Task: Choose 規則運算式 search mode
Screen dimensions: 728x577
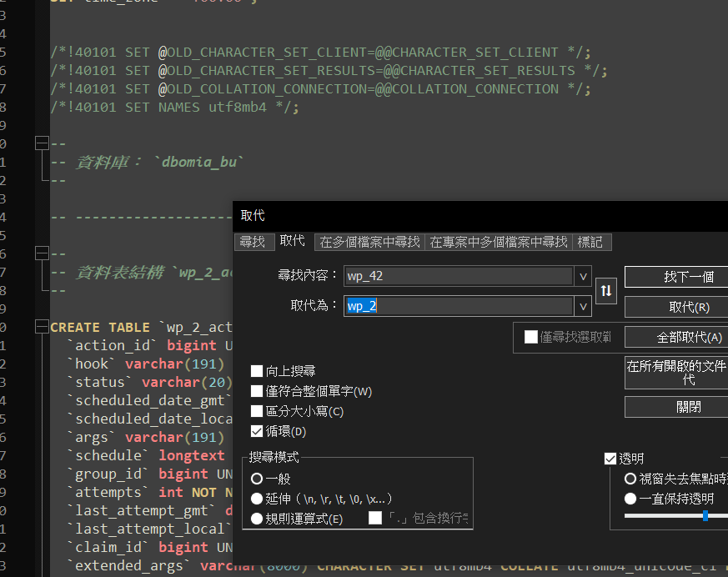Action: [x=257, y=519]
